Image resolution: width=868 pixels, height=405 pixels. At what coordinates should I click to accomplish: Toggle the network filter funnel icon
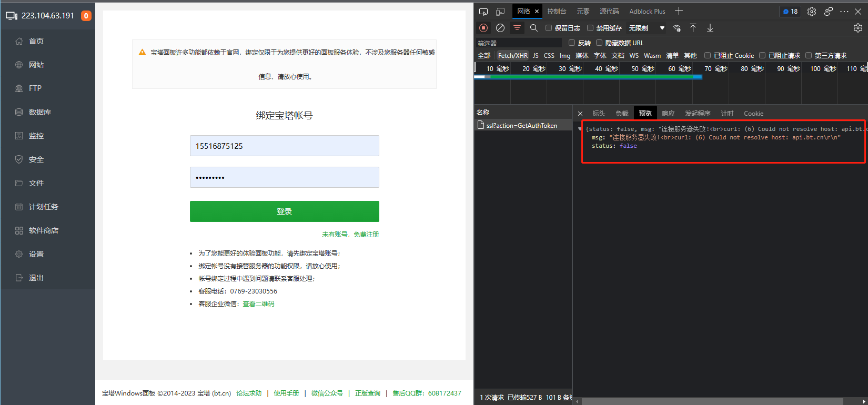click(x=517, y=28)
